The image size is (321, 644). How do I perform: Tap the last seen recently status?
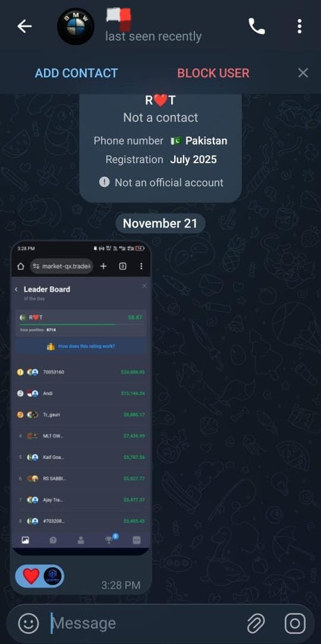[x=153, y=36]
